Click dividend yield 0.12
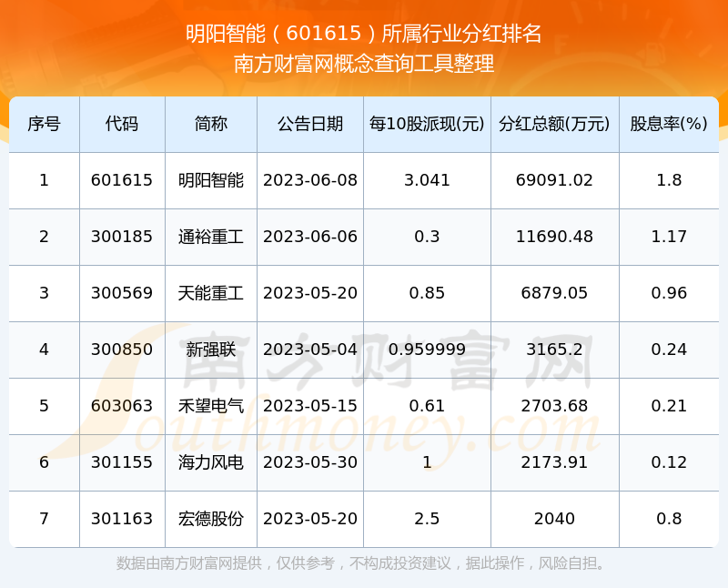The width and height of the screenshot is (728, 588). click(669, 462)
